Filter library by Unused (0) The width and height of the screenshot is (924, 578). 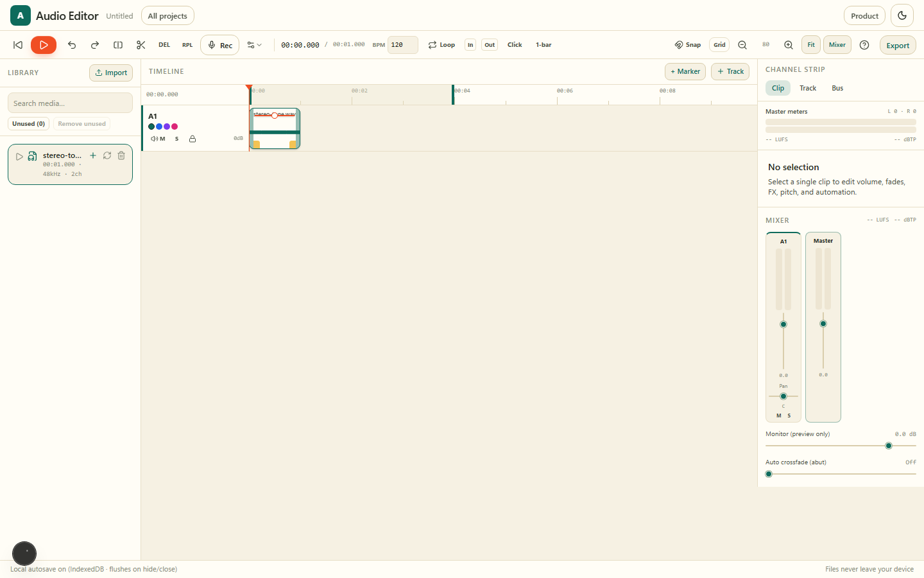tap(28, 124)
